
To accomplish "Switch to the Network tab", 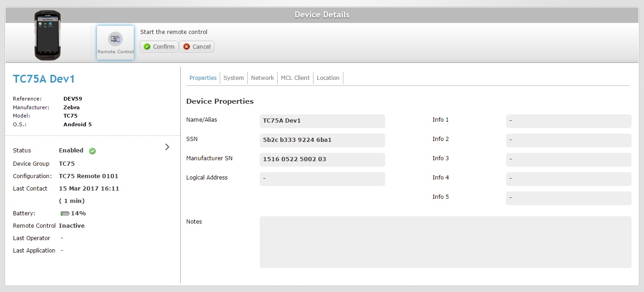I will (x=262, y=78).
